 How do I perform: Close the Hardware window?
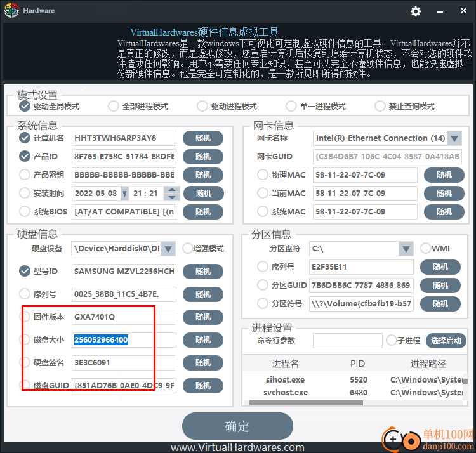click(463, 11)
